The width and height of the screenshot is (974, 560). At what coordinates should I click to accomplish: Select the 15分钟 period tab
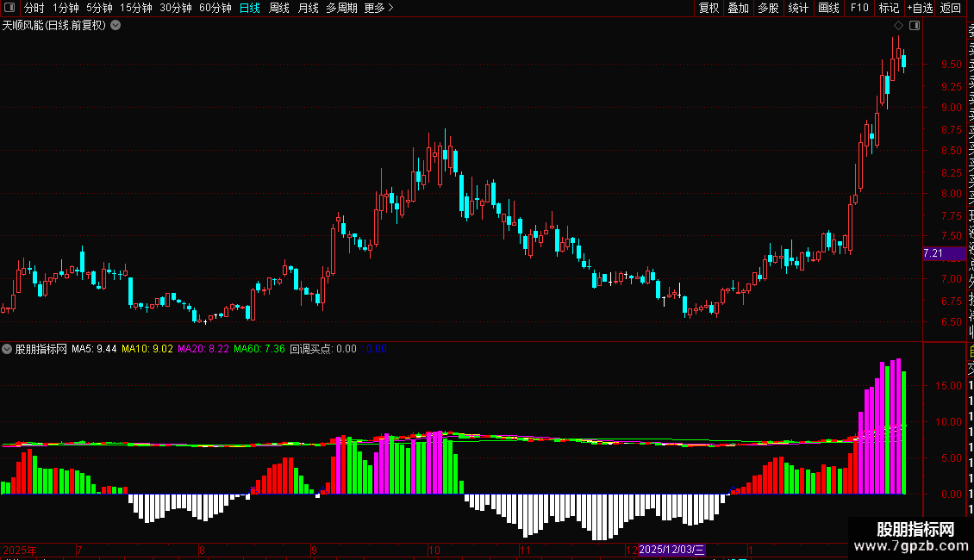tap(136, 8)
